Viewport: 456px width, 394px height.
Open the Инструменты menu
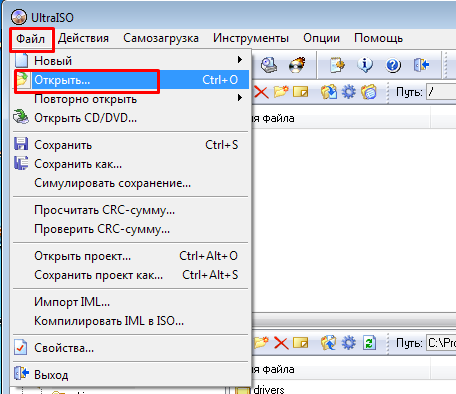(x=251, y=38)
